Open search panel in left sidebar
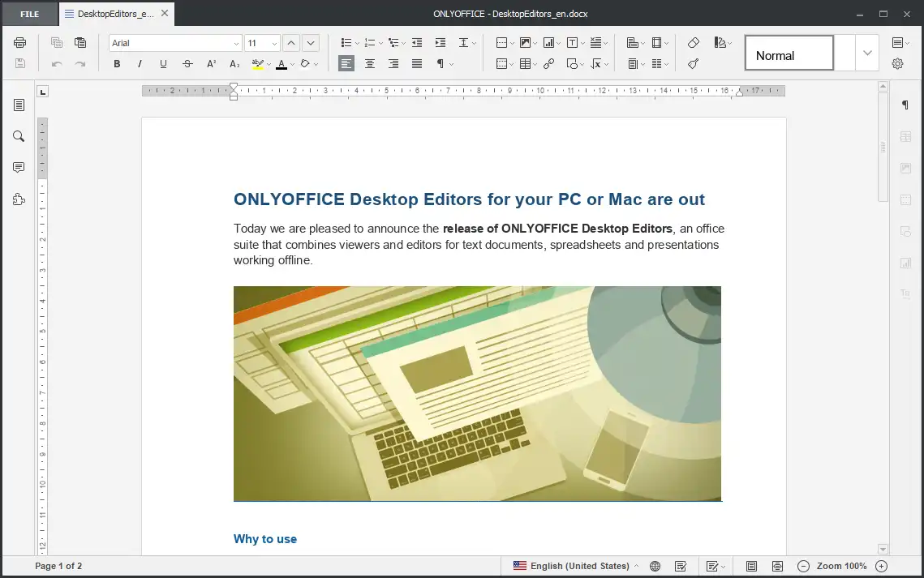 pyautogui.click(x=19, y=136)
